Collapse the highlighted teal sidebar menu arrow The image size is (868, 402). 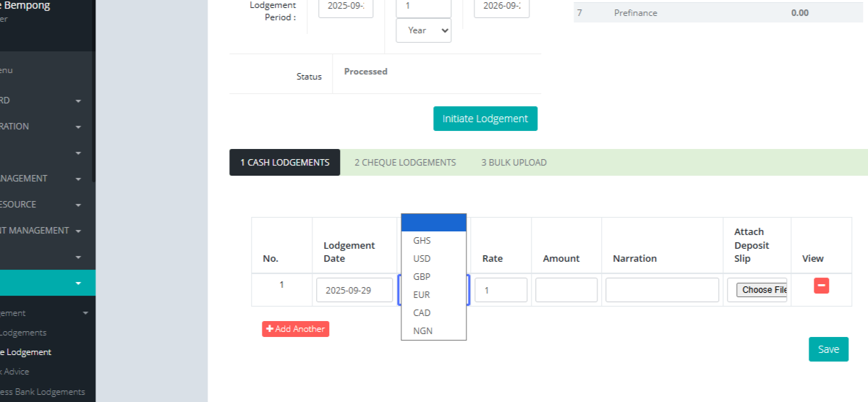pos(78,283)
